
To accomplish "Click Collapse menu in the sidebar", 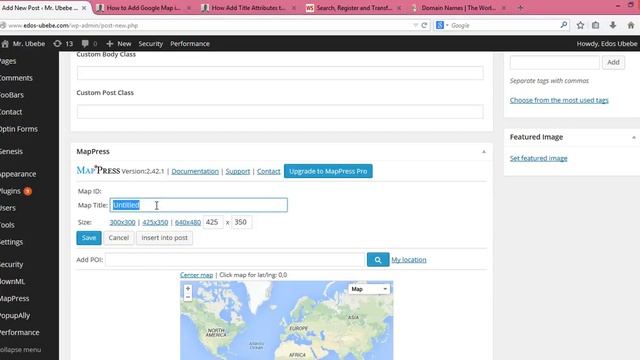I will 20,349.
